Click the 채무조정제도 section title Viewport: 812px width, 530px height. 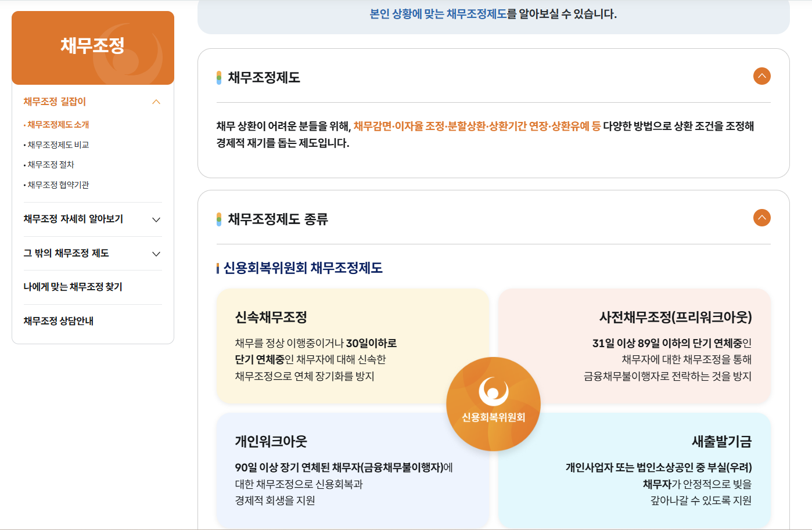click(264, 78)
